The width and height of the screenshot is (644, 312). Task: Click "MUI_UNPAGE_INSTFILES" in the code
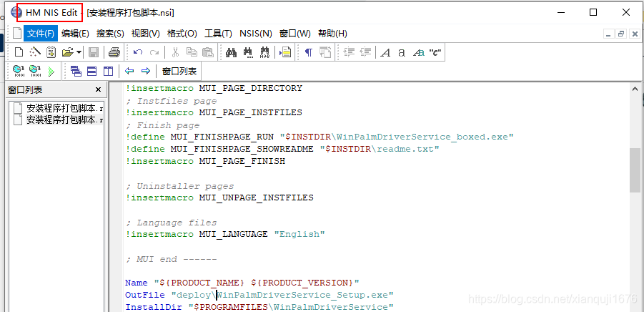(x=257, y=198)
